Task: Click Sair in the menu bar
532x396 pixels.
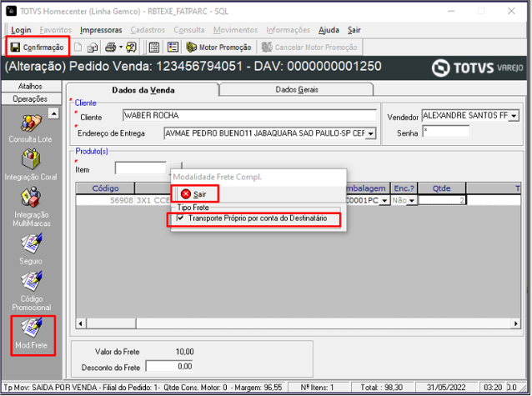Action: point(354,30)
